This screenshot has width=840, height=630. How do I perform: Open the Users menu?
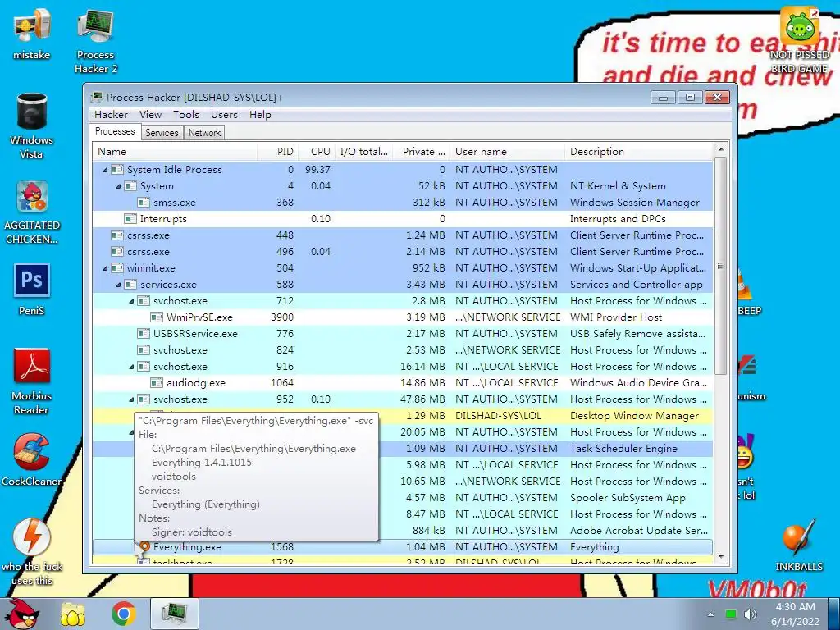[224, 115]
